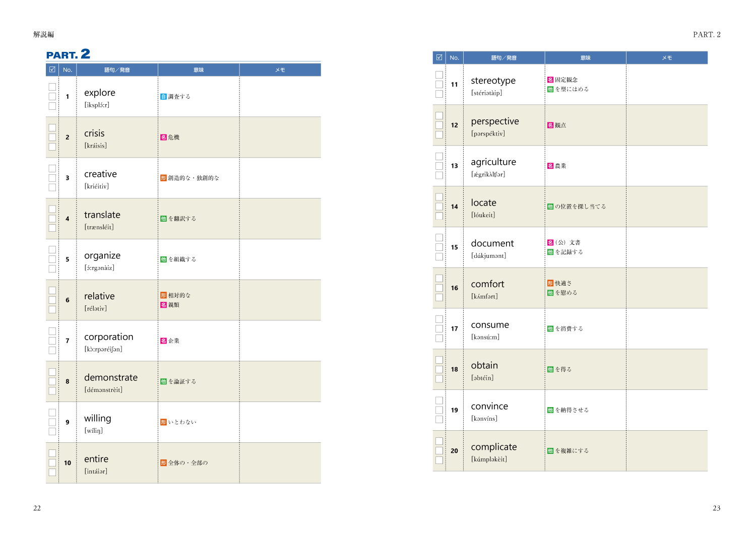Select the green 他 badge beside を納得させる
The width and height of the screenshot is (756, 534).
click(550, 410)
